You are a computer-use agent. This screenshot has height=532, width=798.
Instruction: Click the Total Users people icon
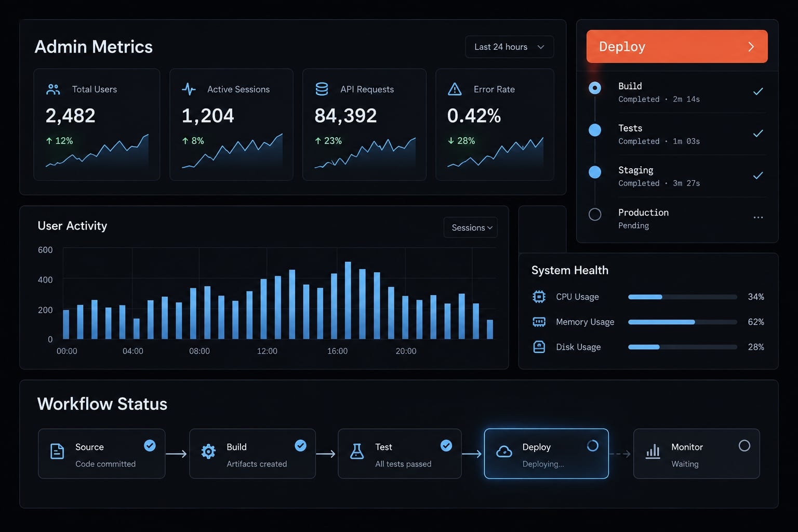click(53, 89)
